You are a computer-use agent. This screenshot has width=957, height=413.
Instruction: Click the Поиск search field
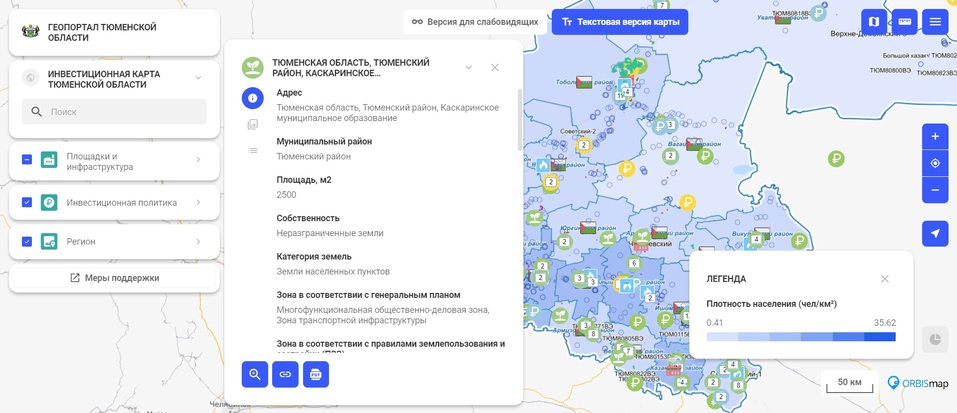(x=114, y=112)
